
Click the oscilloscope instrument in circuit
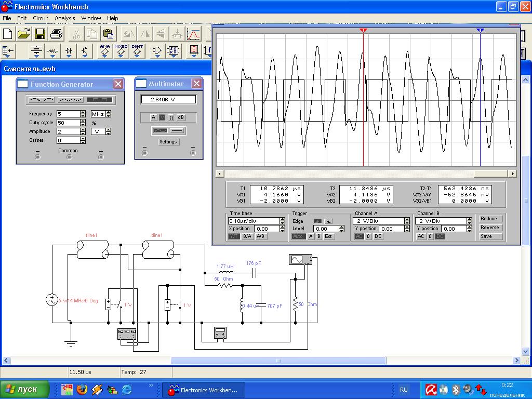(x=300, y=260)
